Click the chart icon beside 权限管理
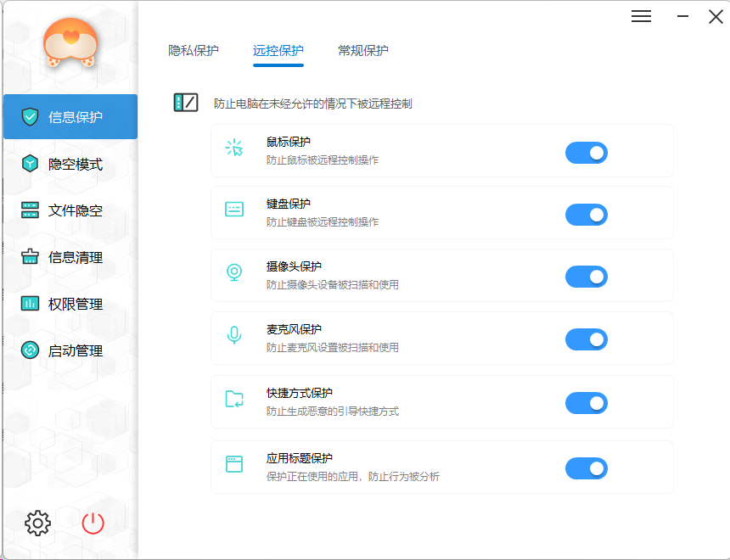The image size is (730, 560). [x=30, y=304]
